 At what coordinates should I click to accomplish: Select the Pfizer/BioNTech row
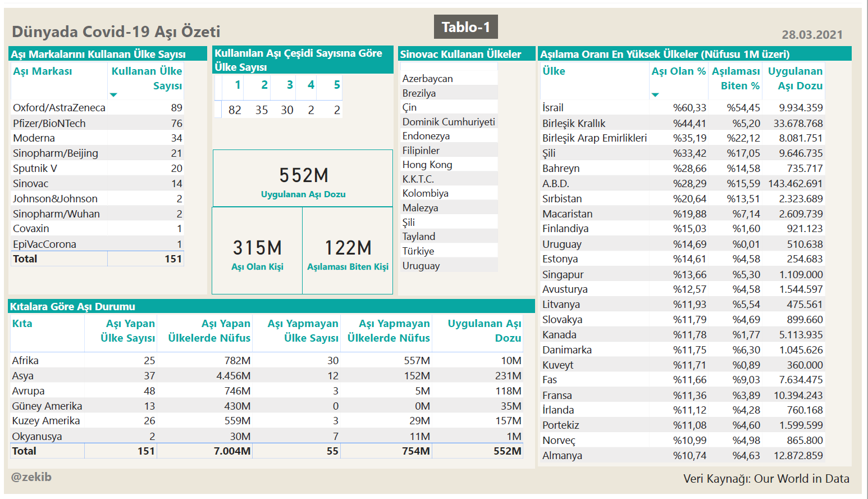[x=97, y=123]
